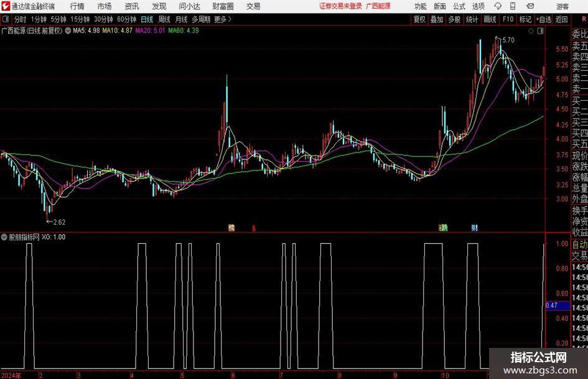The image size is (588, 379).
Task: Switch to 月线 monthly period
Action: tap(181, 19)
